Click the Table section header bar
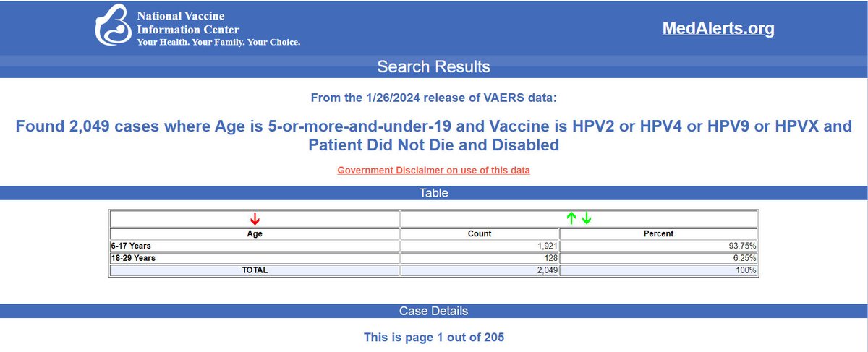Viewport: 868px width, 352px height. pos(434,193)
